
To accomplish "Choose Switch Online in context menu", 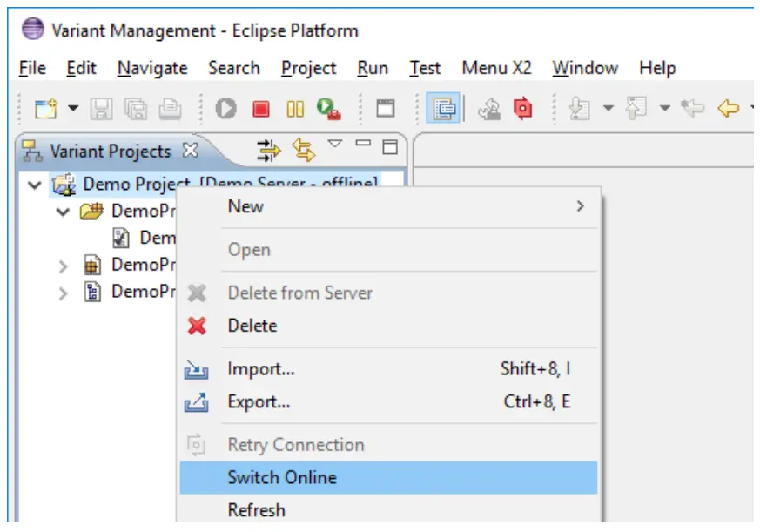I will (388, 478).
